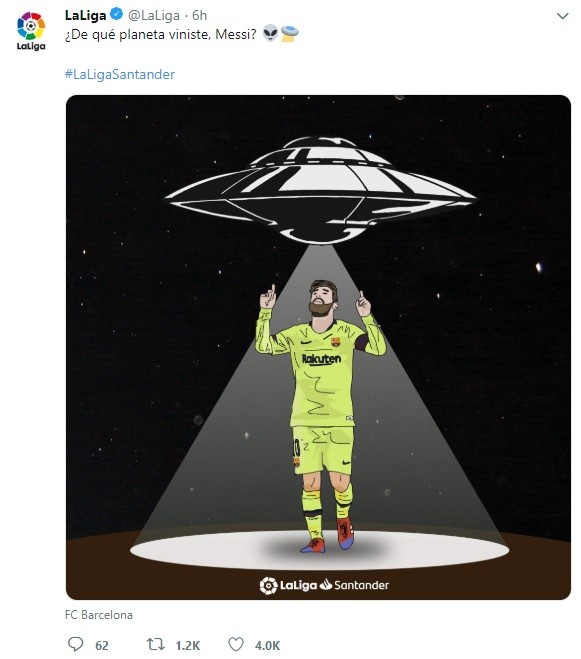Screen dimensions: 581x659
Task: Click the tweet text asking about Messi's planet
Action: (161, 34)
